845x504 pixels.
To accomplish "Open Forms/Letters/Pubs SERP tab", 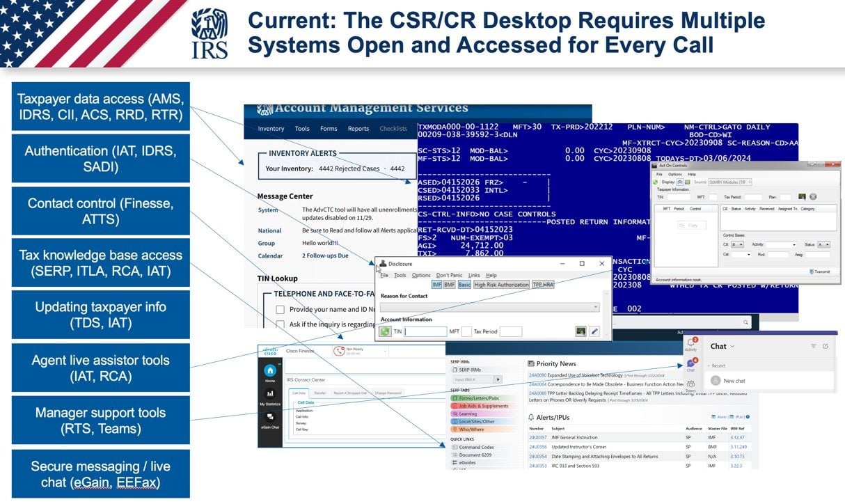I will click(485, 397).
